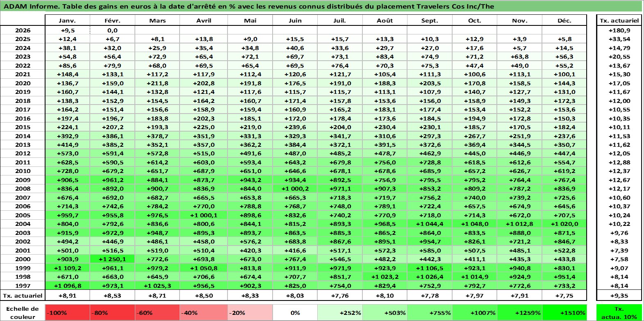Click the +1510% bright green swatch
The image size is (644, 321).
pyautogui.click(x=564, y=312)
